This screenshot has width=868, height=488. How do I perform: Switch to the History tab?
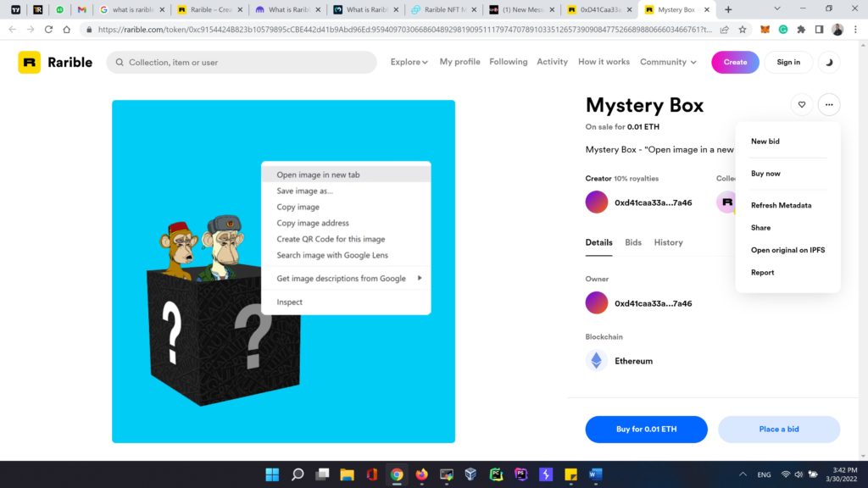click(x=668, y=242)
